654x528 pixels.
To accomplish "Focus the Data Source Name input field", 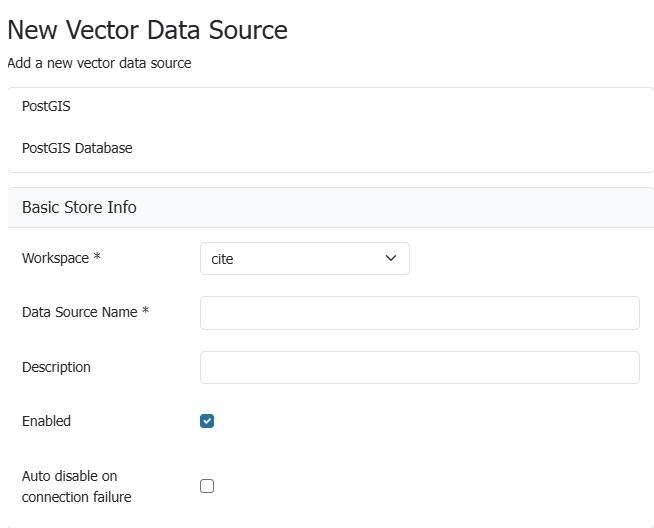I will tap(419, 313).
